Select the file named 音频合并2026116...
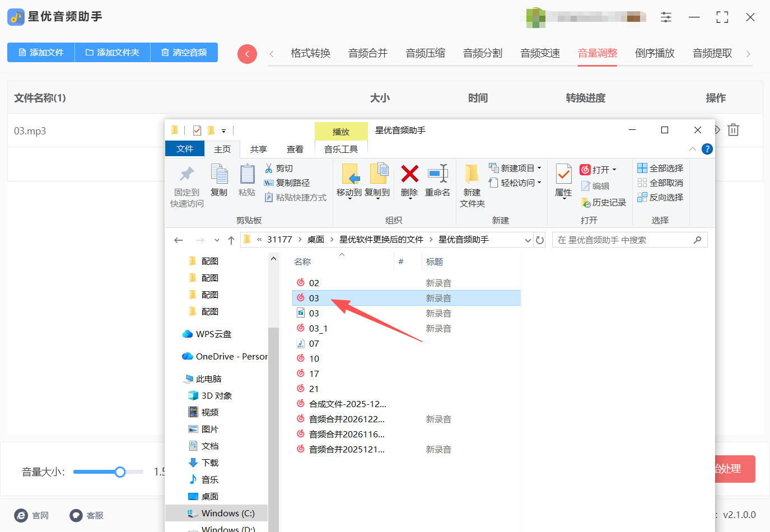 point(341,435)
